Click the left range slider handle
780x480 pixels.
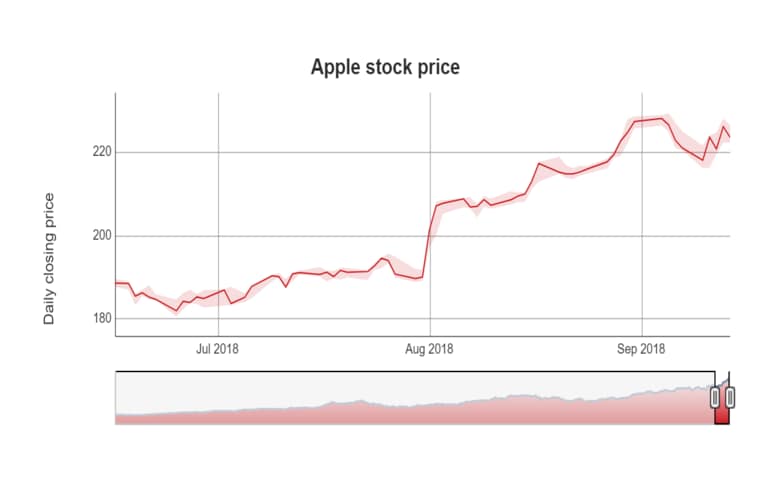(714, 398)
